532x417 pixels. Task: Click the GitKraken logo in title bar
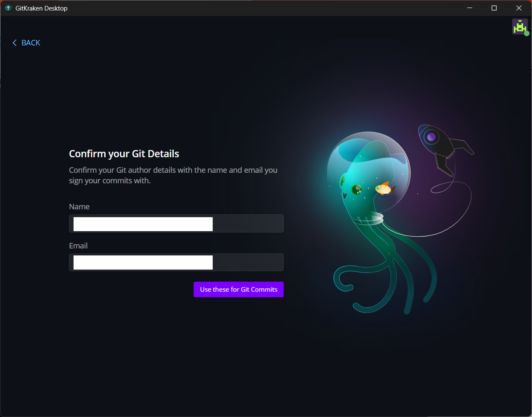pos(8,8)
